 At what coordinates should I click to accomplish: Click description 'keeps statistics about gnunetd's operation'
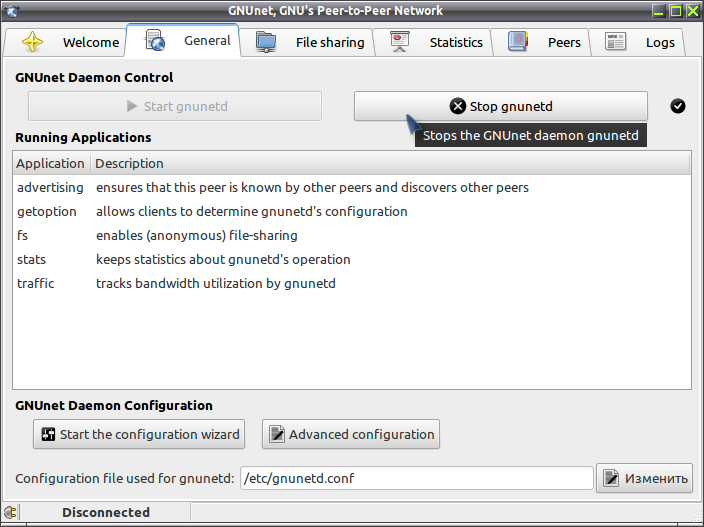coord(223,259)
